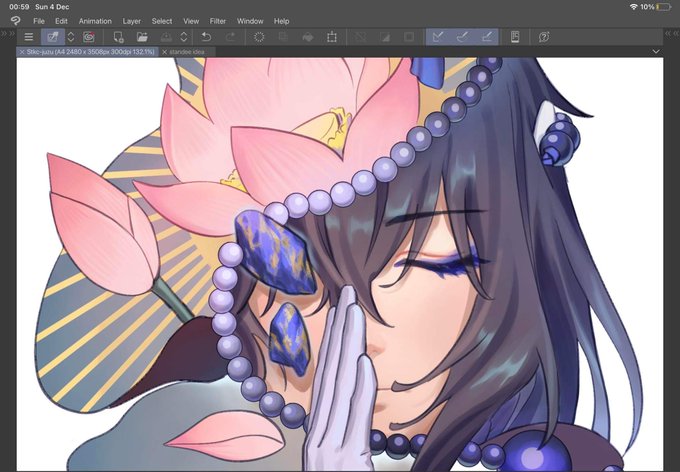Activate the Scale/Rotate transform icon
Image resolution: width=680 pixels, height=472 pixels.
332,37
